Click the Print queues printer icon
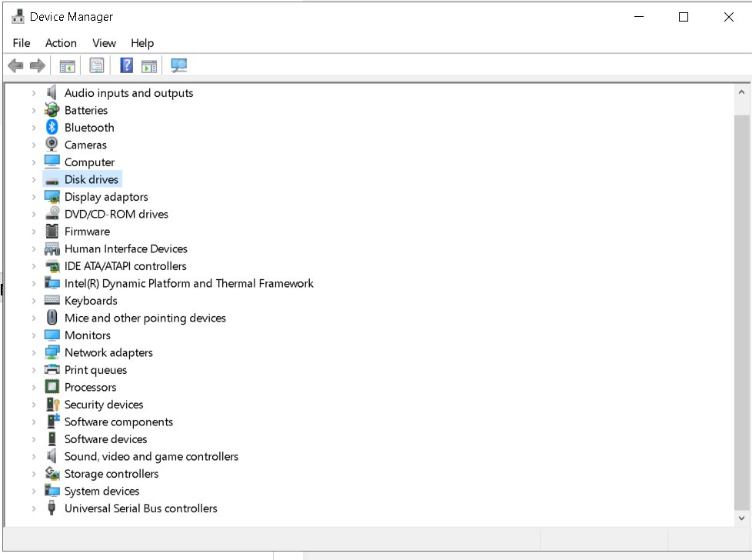Screen dimensions: 752x560 52,369
